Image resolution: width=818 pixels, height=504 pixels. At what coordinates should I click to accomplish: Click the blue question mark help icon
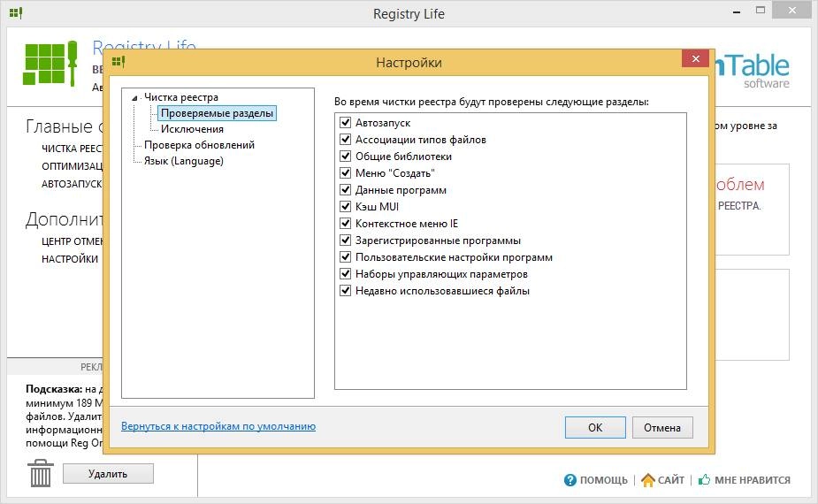pos(570,480)
